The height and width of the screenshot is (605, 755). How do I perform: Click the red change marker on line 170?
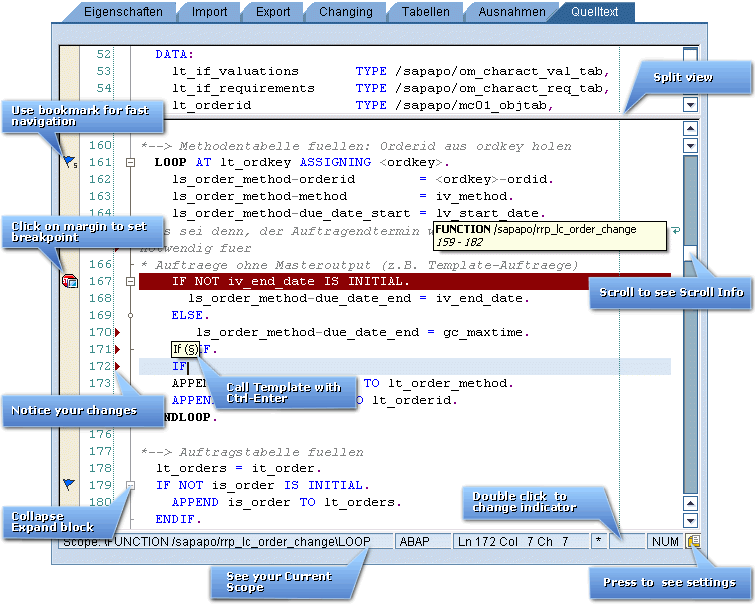click(x=118, y=332)
